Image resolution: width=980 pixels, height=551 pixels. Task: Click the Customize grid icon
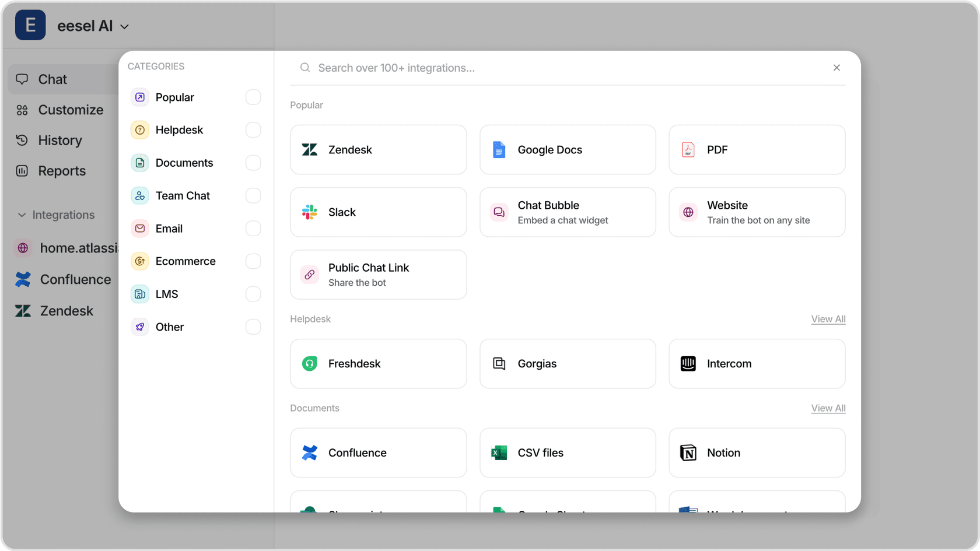22,110
